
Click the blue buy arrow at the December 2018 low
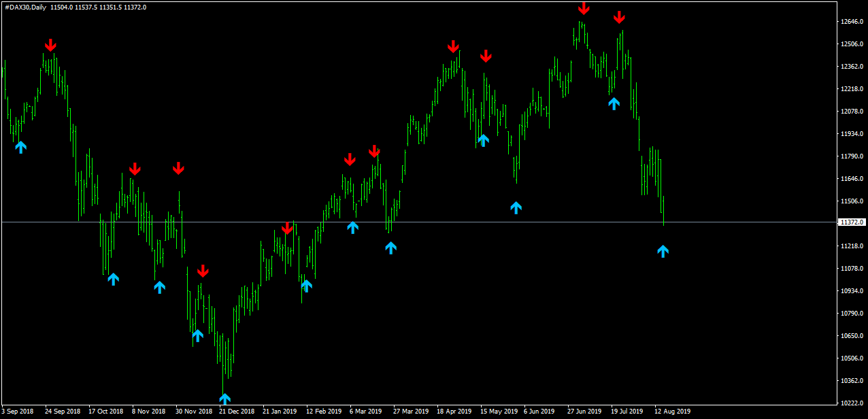click(x=224, y=399)
